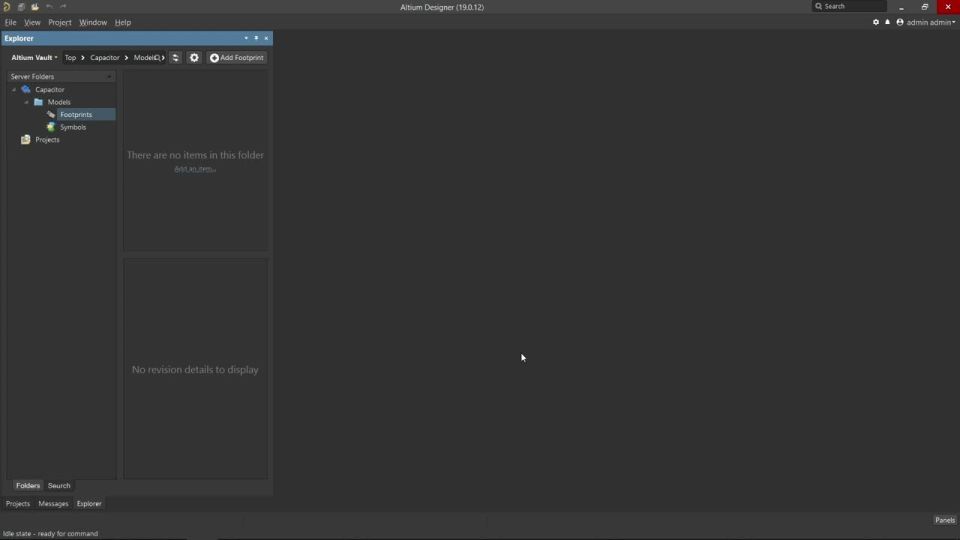
Task: Click the Search field in title bar
Action: click(x=849, y=6)
